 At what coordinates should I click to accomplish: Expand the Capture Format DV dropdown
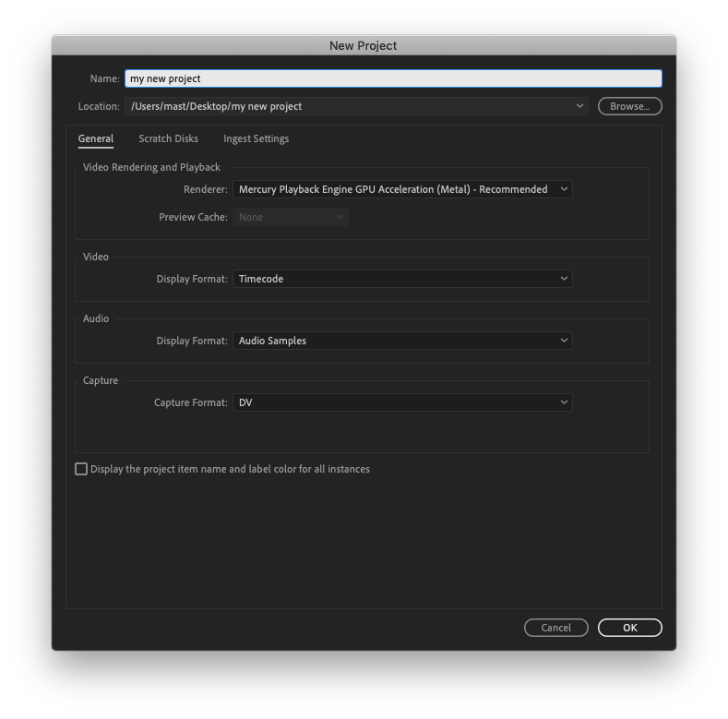[x=401, y=402]
